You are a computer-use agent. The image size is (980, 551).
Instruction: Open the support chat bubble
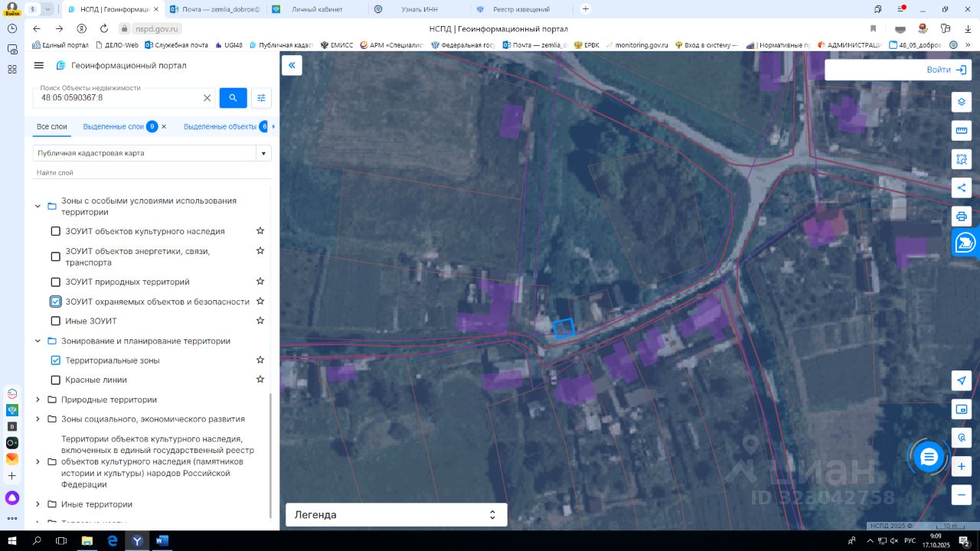929,458
